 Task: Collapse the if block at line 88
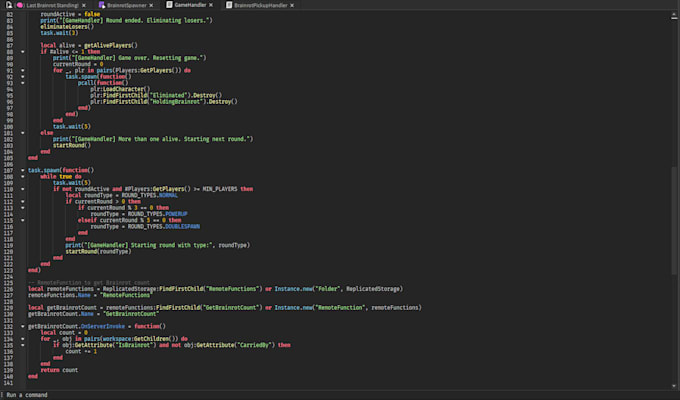[23, 52]
